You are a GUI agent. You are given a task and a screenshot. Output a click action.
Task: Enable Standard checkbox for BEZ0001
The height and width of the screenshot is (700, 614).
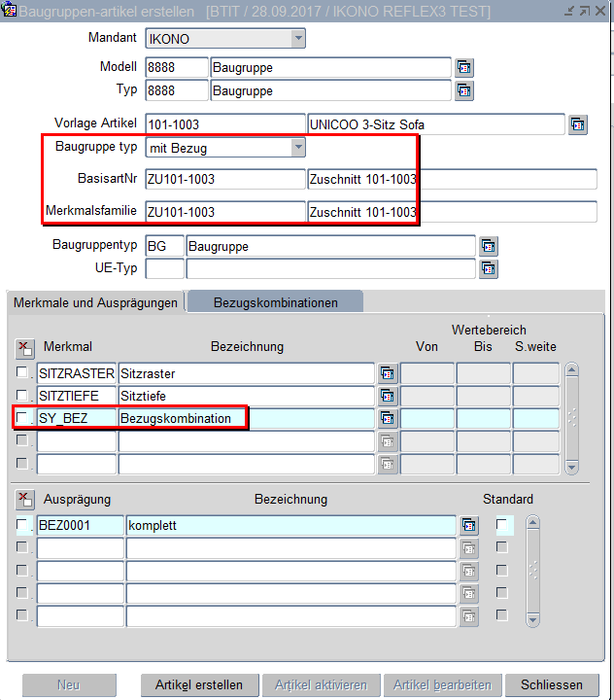click(502, 525)
